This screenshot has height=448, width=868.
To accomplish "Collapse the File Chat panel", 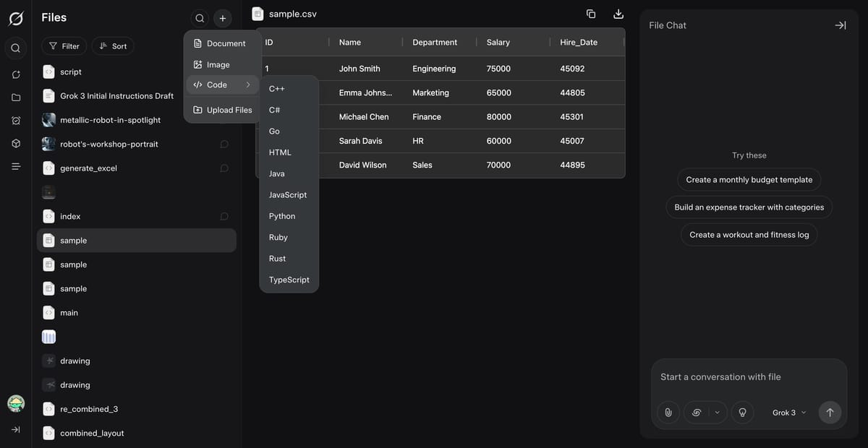I will tap(840, 25).
